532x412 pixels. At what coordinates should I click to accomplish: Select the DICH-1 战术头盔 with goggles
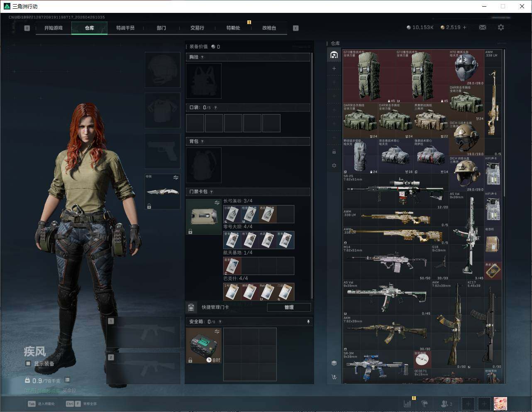[466, 139]
